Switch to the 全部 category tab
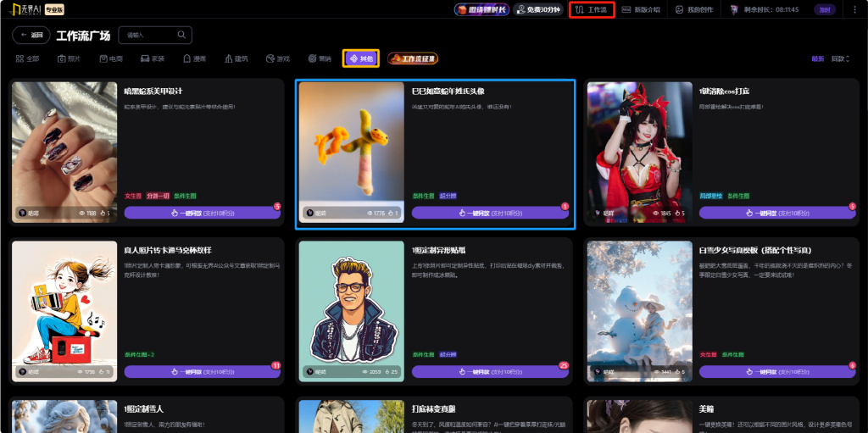Image resolution: width=868 pixels, height=433 pixels. pos(27,58)
